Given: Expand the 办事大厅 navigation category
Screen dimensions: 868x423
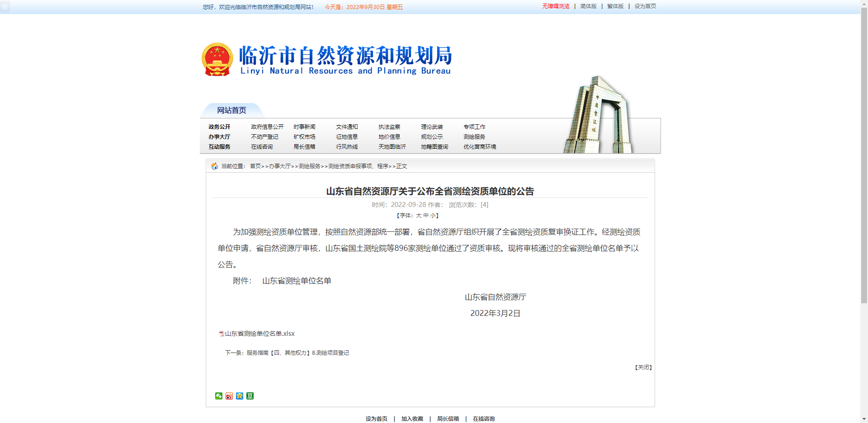Looking at the screenshot, I should (220, 137).
